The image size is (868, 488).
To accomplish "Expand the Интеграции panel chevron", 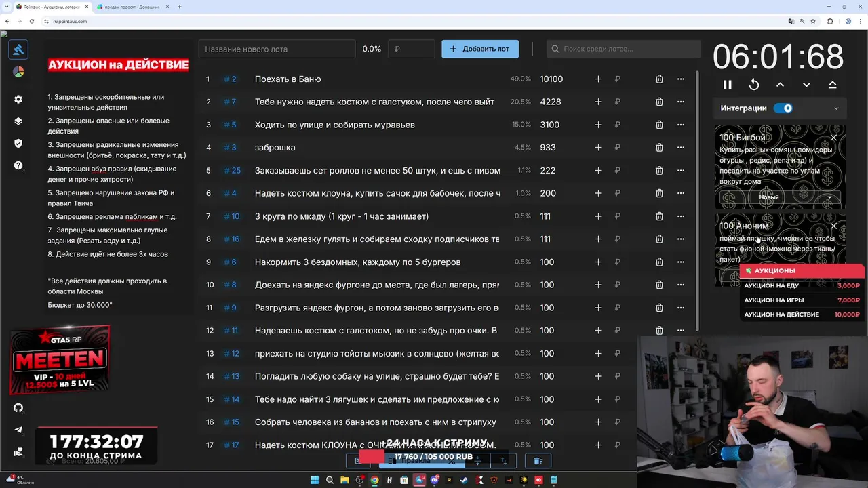I will coord(836,108).
